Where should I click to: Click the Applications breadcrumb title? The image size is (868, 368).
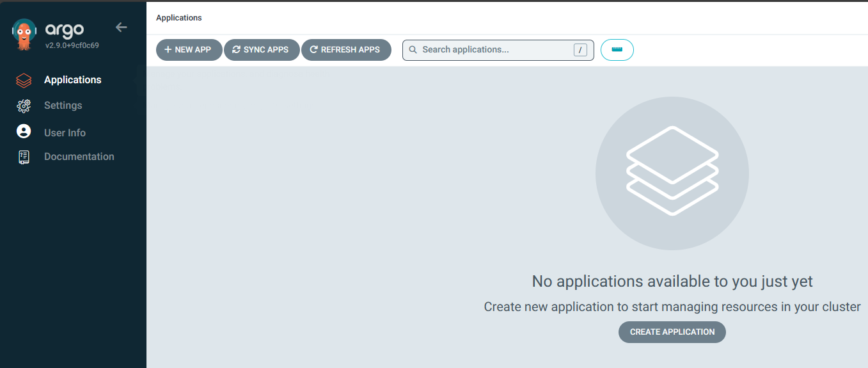tap(179, 18)
